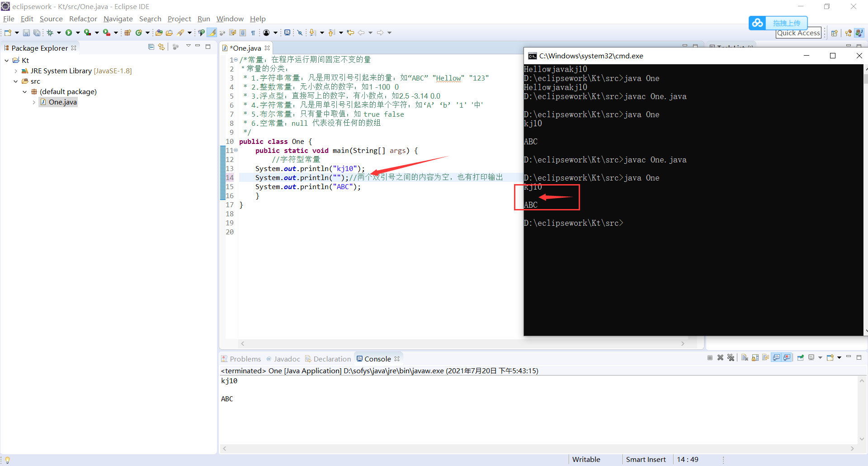Click the Run External Tools icon
The width and height of the screenshot is (868, 466).
[x=106, y=33]
